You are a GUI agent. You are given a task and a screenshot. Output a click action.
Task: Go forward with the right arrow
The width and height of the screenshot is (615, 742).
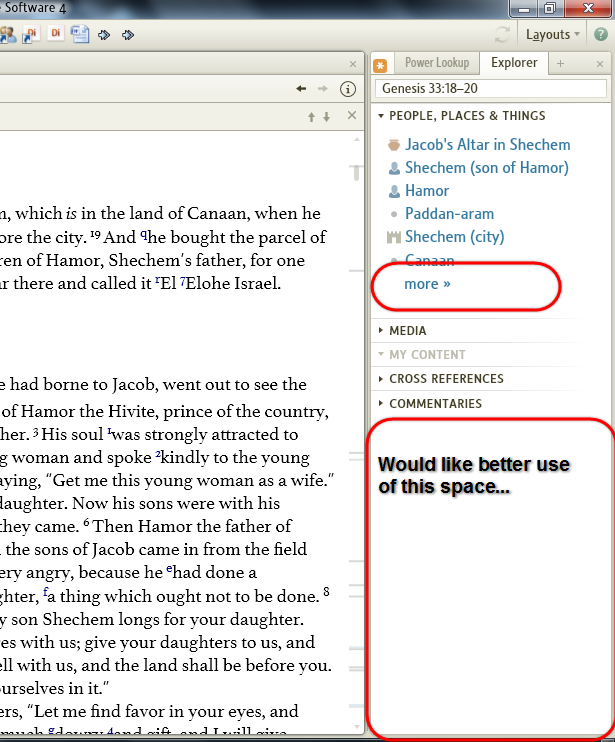click(x=323, y=88)
